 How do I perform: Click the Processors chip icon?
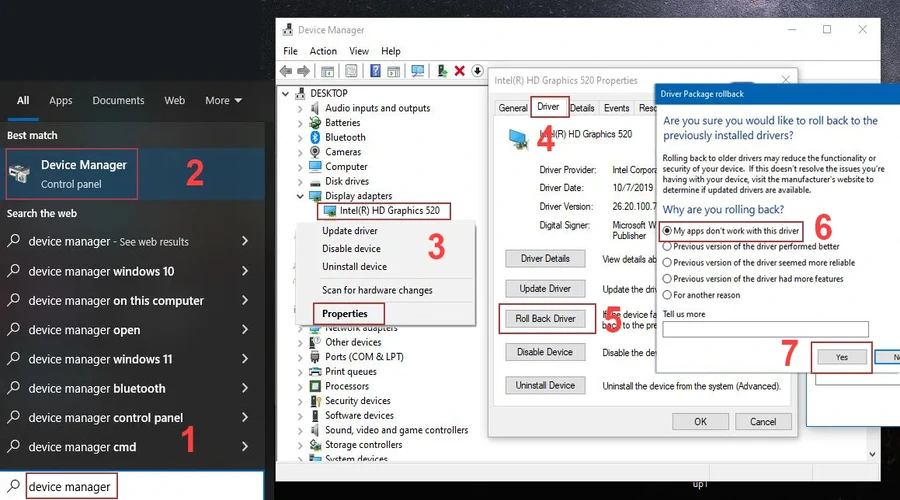[315, 386]
